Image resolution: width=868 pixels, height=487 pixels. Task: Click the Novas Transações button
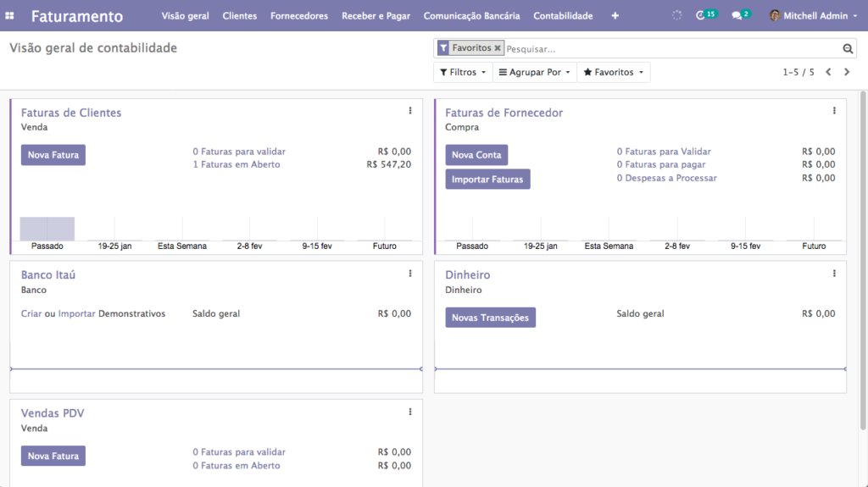490,318
